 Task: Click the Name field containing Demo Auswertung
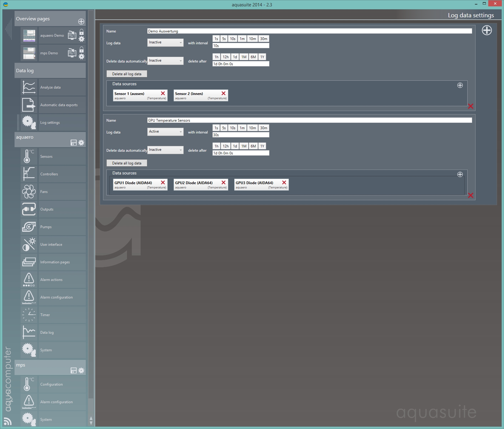310,31
